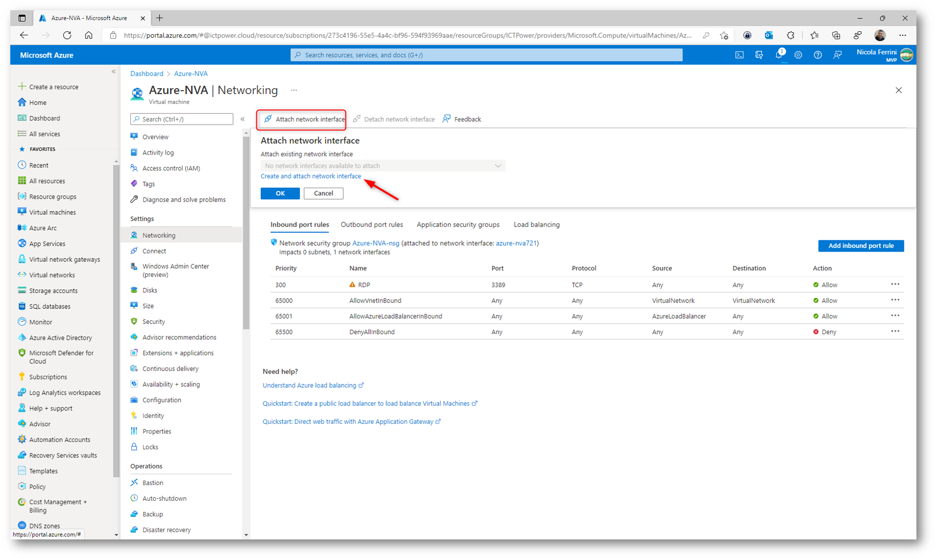
Task: Switch to Inbound port rules tab
Action: pos(299,225)
